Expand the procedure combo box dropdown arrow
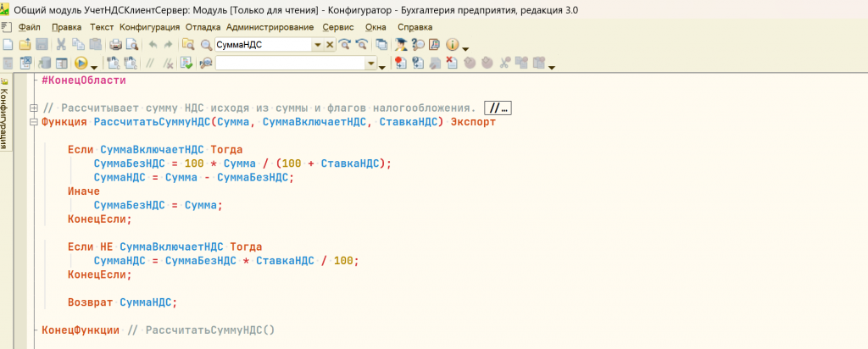 point(371,63)
